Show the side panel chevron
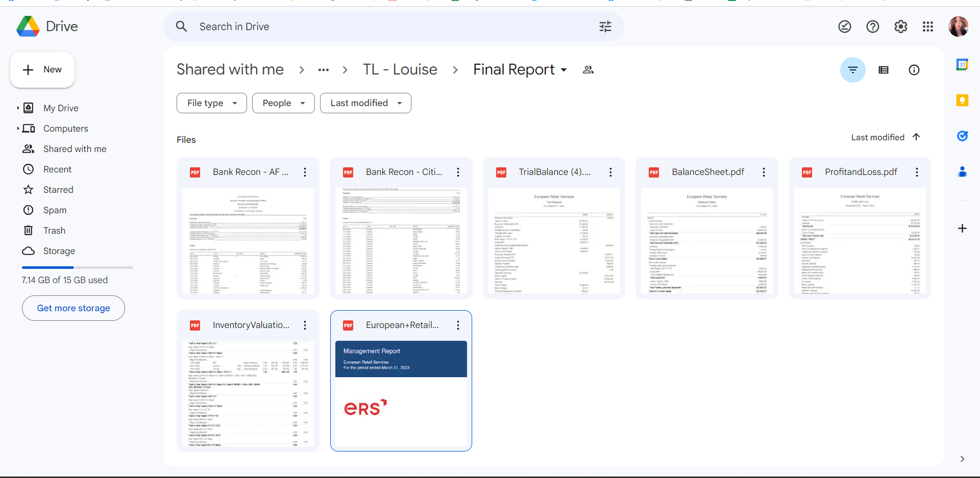 (x=962, y=459)
